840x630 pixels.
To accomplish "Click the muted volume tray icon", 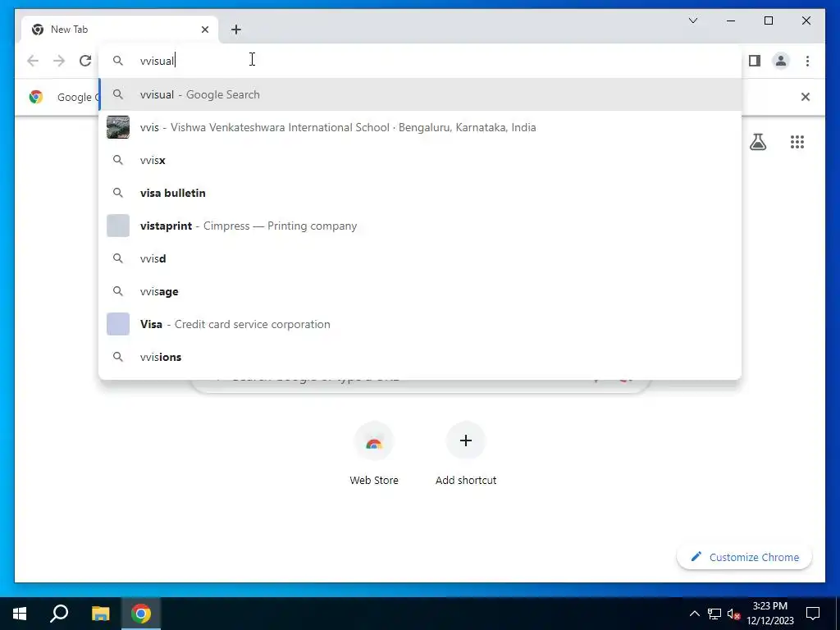I will [733, 614].
